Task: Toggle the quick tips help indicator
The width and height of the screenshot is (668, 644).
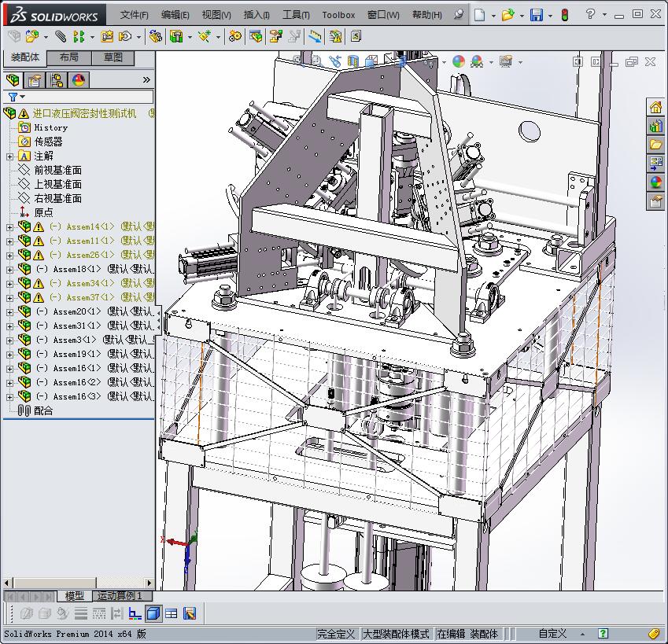Action: 603,634
